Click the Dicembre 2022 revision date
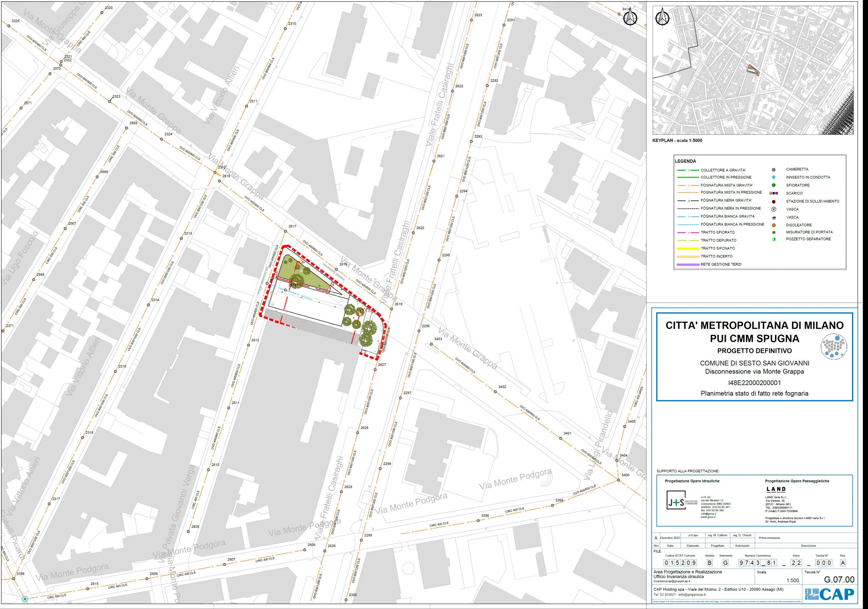 point(670,538)
